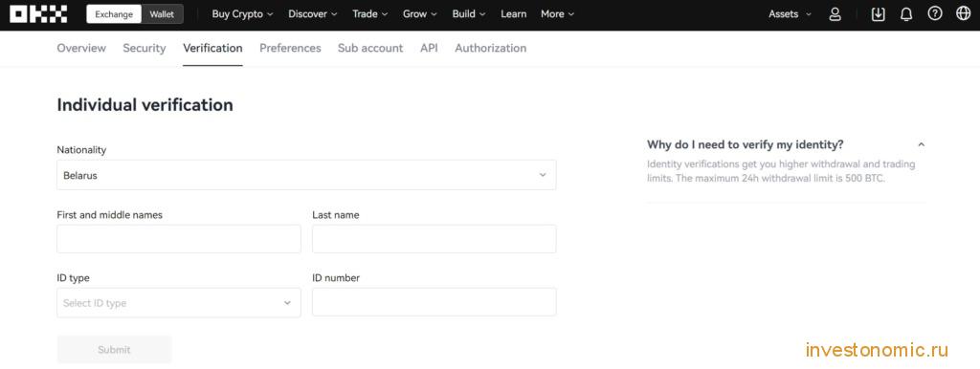The height and width of the screenshot is (369, 980).
Task: Open the notifications bell
Action: click(906, 14)
